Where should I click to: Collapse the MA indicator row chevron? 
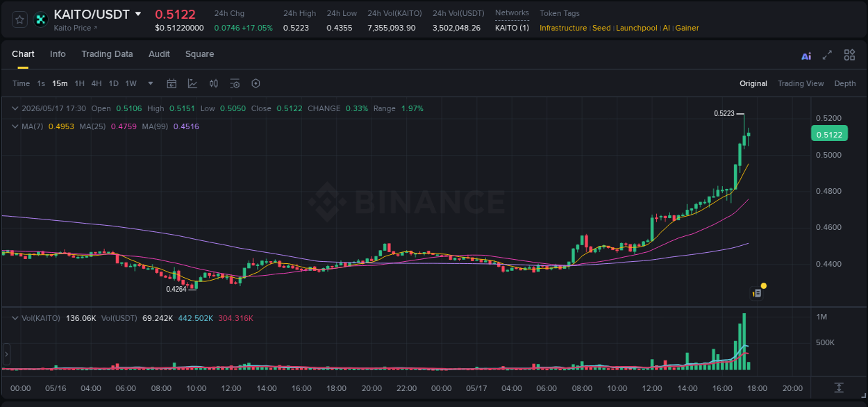point(15,126)
